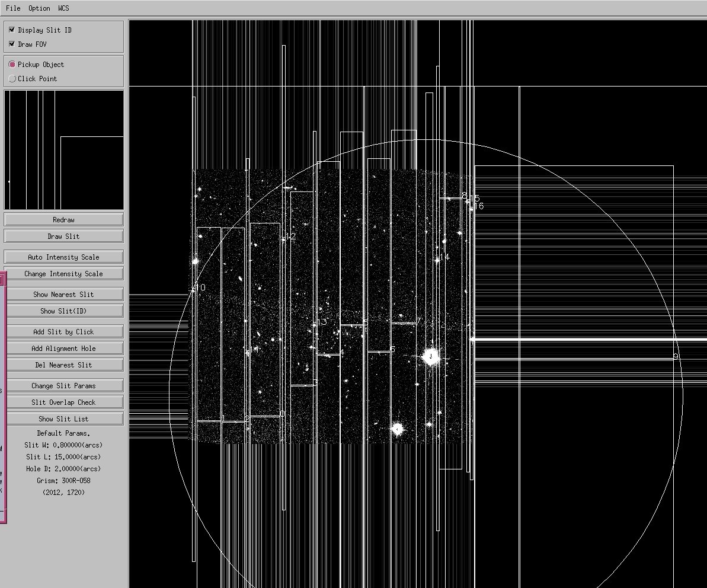Select the Click Point radio button

12,78
